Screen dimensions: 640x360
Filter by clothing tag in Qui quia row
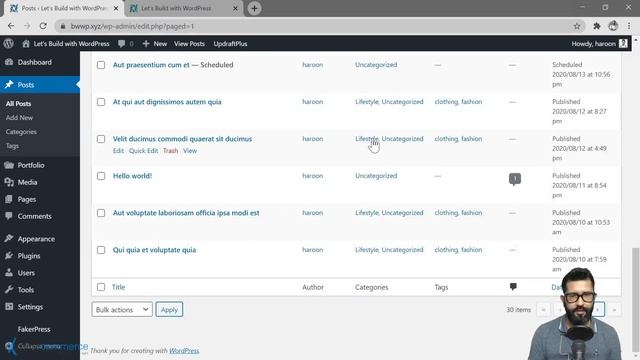point(446,250)
